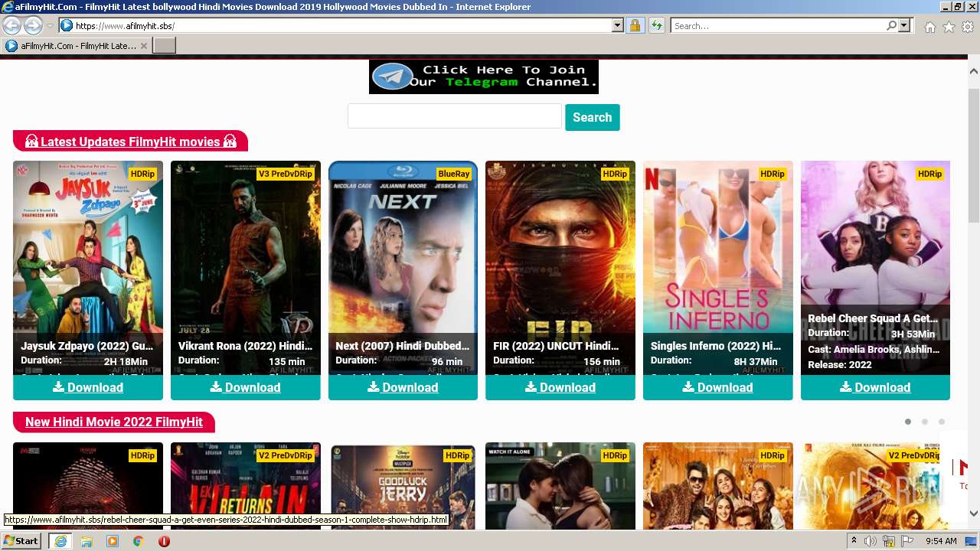
Task: Select the second carousel pagination dot
Action: [x=925, y=422]
